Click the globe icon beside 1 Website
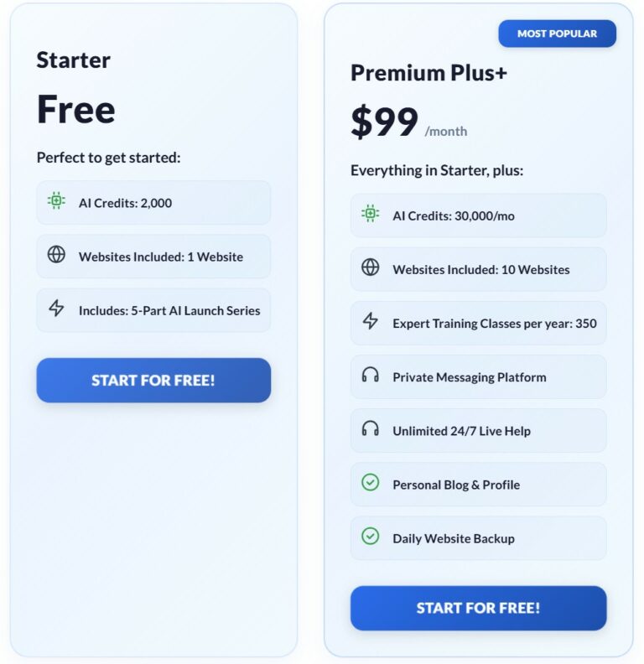The height and width of the screenshot is (664, 644). [56, 255]
